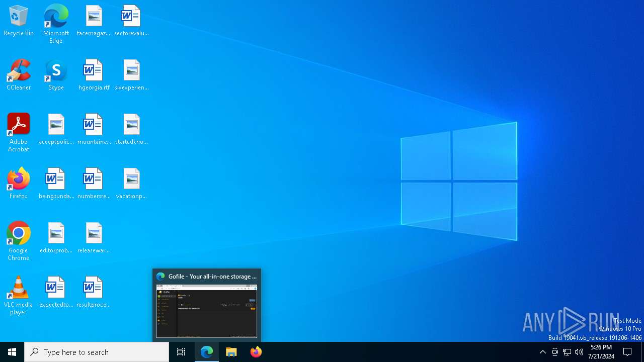Open the Google Chrome desktop shortcut
Viewport: 644px width, 362px height.
(x=19, y=241)
